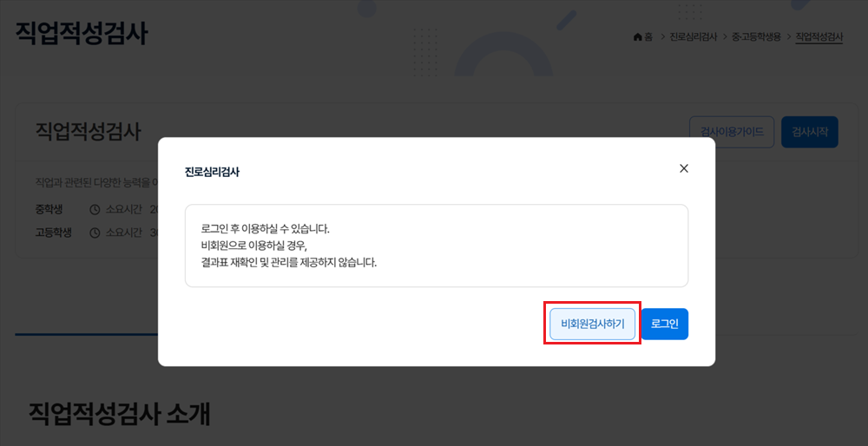Go to 홈 in breadcrumb
Image resolution: width=868 pixels, height=446 pixels.
point(648,37)
